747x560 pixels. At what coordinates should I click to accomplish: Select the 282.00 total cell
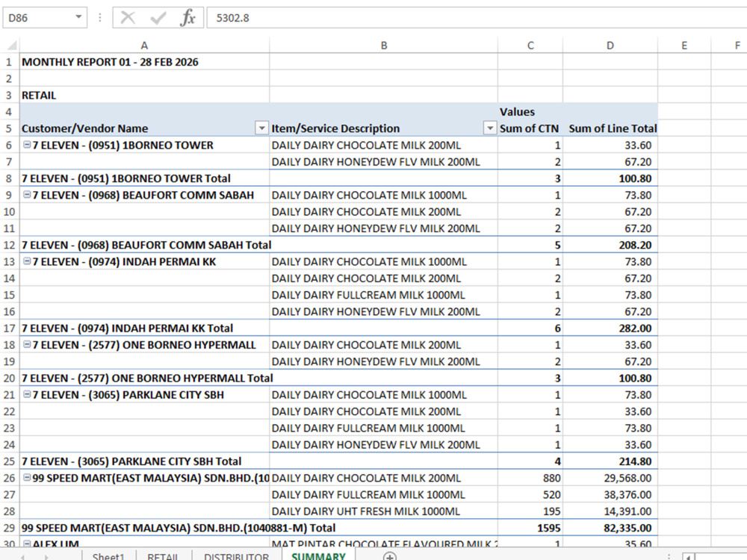point(610,328)
